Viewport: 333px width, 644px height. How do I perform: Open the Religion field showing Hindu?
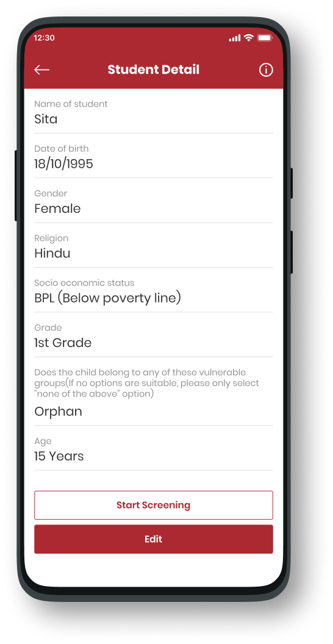coord(154,247)
